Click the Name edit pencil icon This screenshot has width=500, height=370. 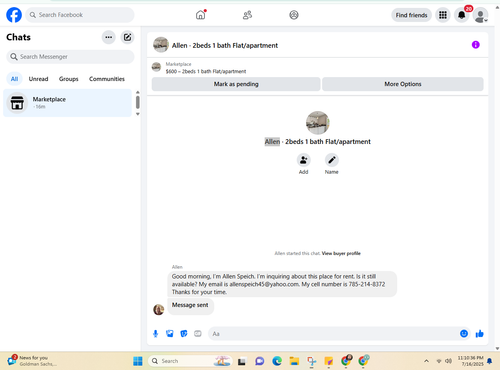point(332,160)
